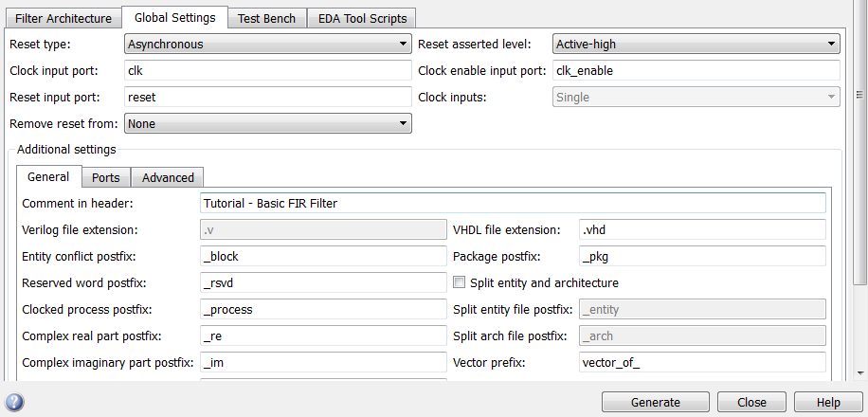
Task: Select the EDA Tool Scripts tab
Action: 363,18
